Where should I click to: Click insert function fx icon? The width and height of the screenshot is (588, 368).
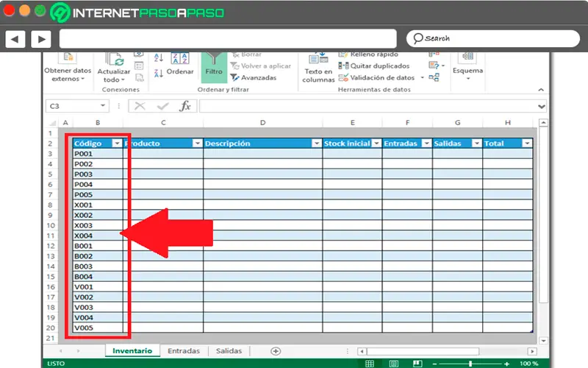point(185,106)
